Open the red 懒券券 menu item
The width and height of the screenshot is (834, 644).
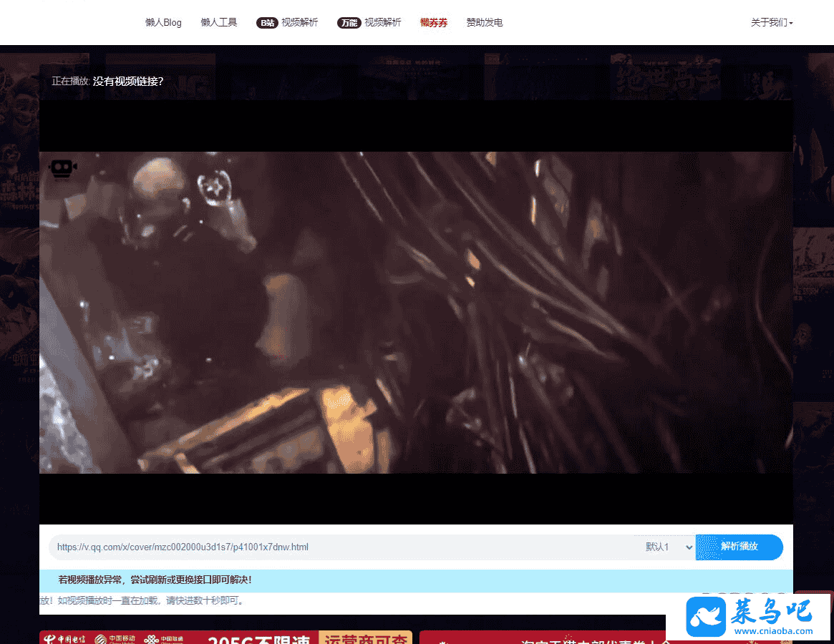click(x=434, y=22)
